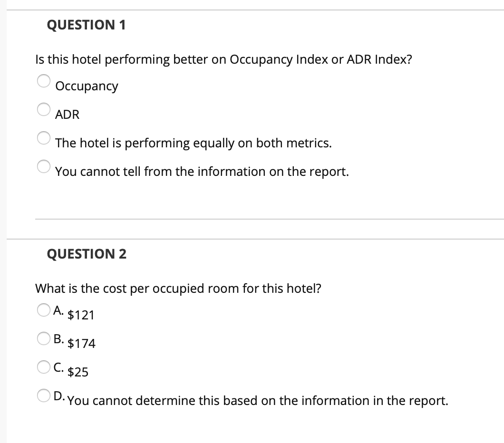Select answer B, $174
The height and width of the screenshot is (443, 504).
[43, 338]
